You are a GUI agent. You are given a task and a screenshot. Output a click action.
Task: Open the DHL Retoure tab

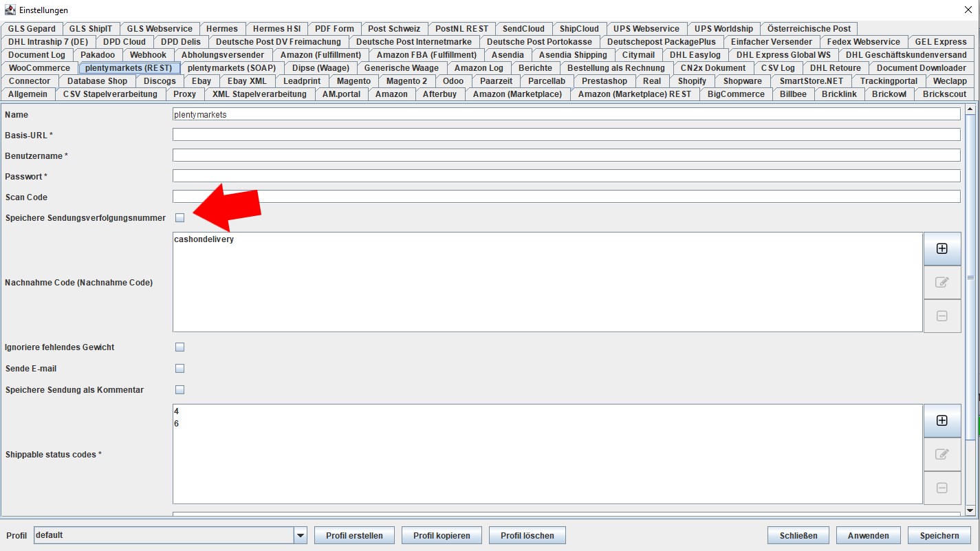pos(835,68)
